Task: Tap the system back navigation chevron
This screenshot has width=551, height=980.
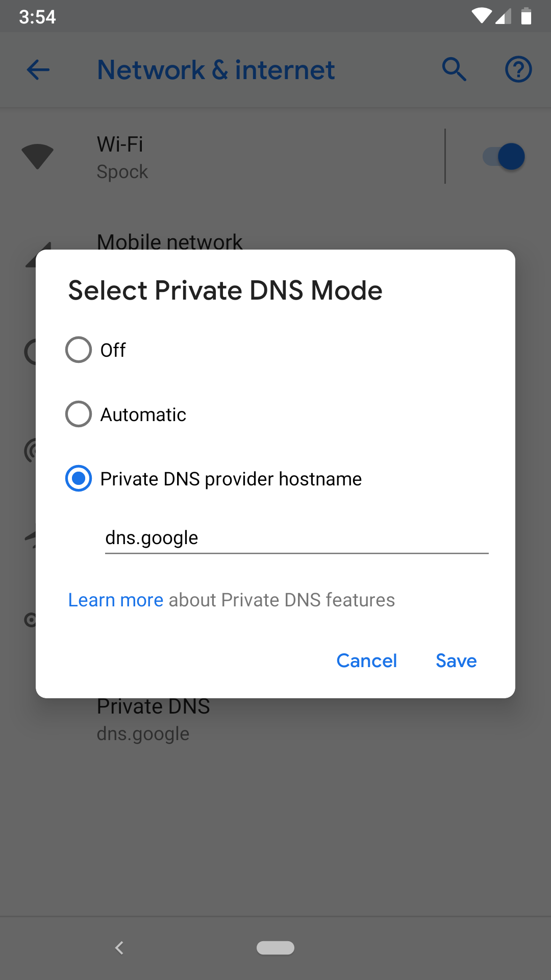Action: (119, 948)
